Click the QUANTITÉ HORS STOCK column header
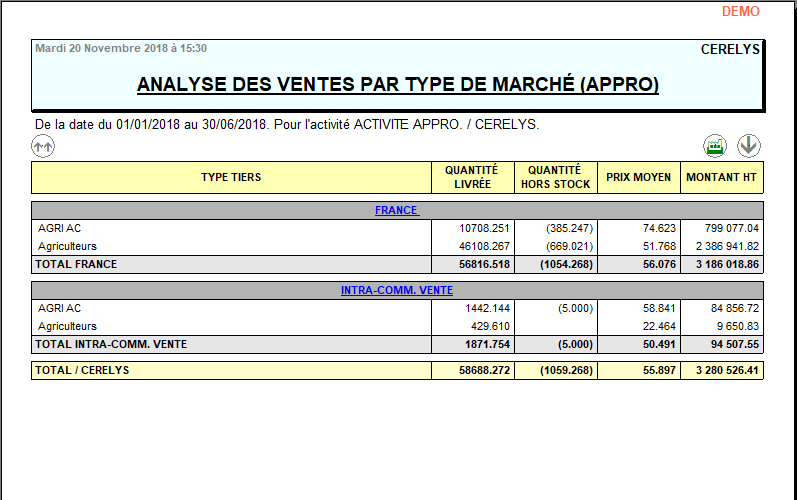This screenshot has height=500, width=797. click(x=556, y=177)
